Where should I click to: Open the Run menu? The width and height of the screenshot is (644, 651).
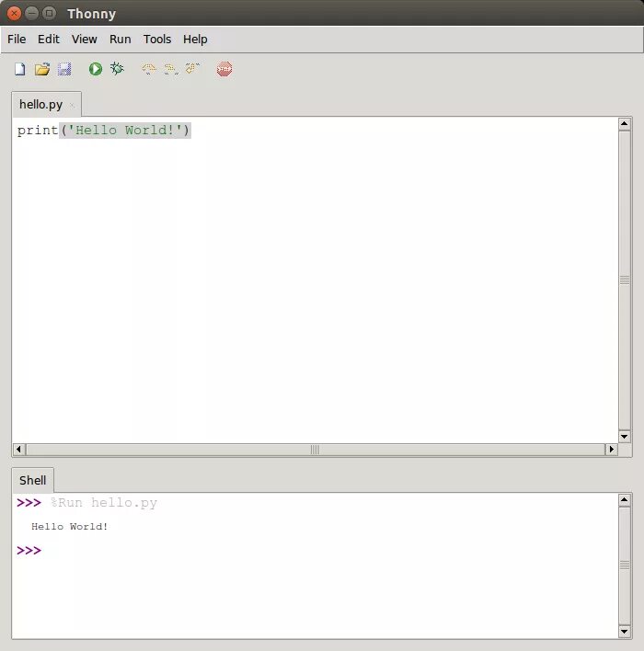(121, 39)
